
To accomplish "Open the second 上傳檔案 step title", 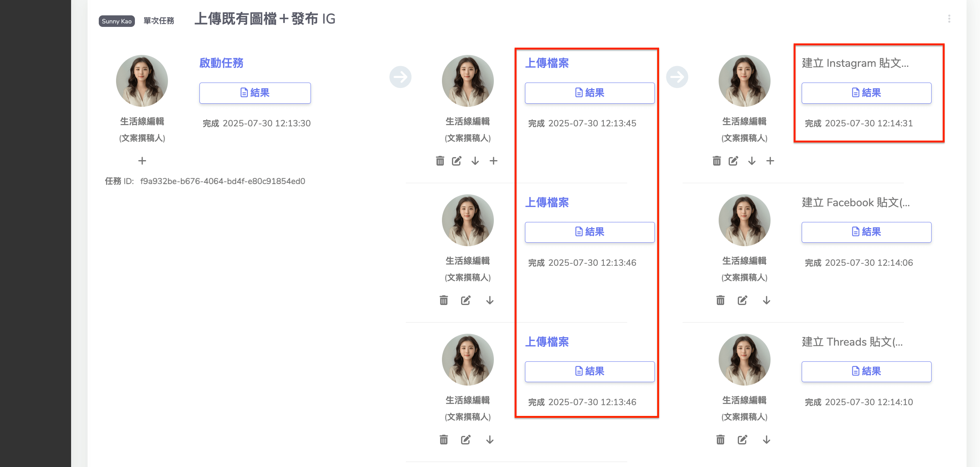I will 547,202.
